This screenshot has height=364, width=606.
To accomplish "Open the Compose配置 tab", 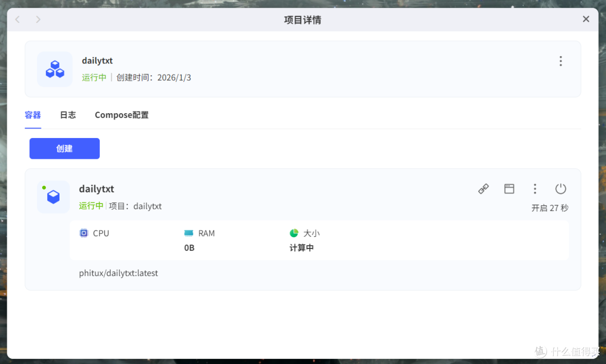I will [122, 115].
